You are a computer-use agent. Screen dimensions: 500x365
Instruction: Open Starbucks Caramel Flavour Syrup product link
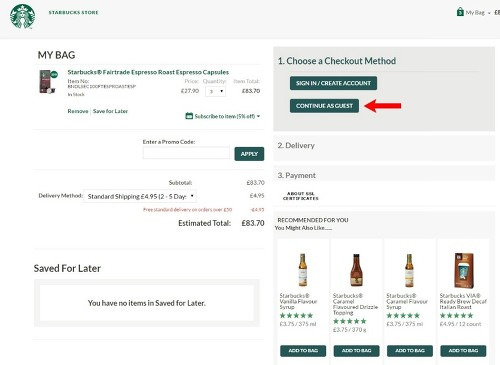pyautogui.click(x=407, y=301)
